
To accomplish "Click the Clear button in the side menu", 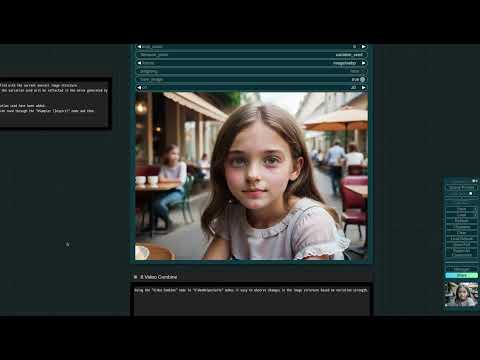I will [x=462, y=233].
